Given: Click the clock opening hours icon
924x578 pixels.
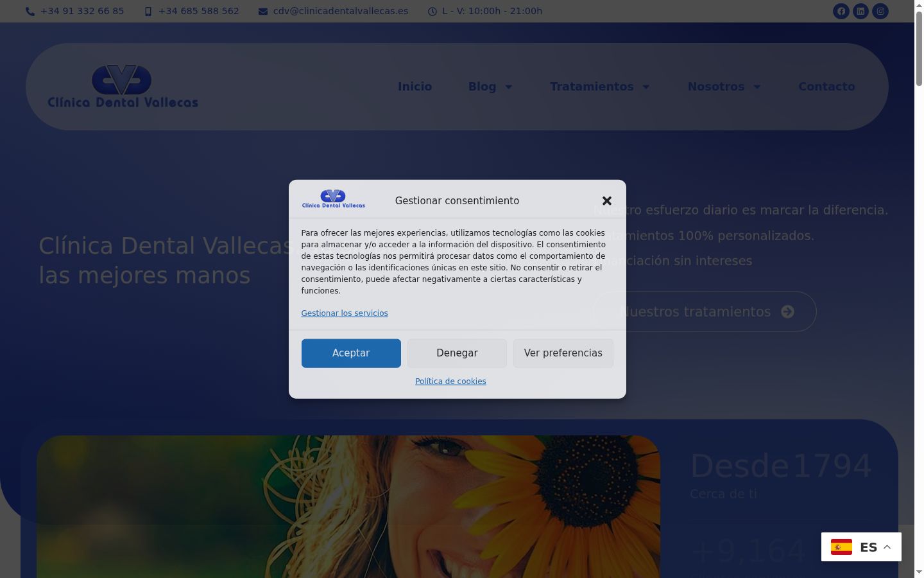Looking at the screenshot, I should 432,12.
